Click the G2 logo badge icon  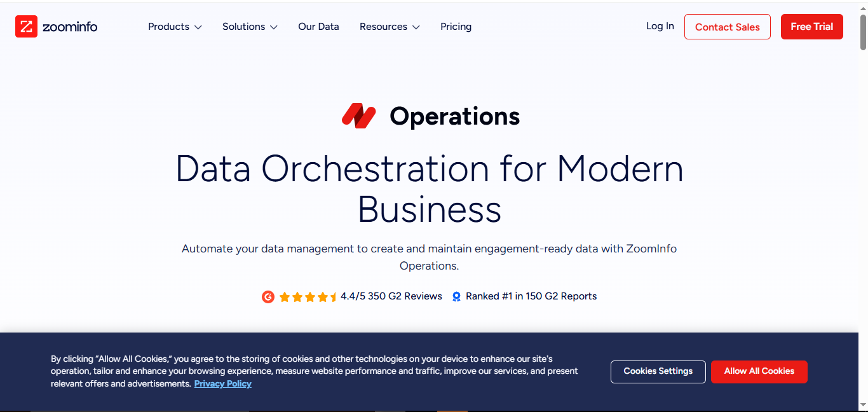(x=268, y=296)
